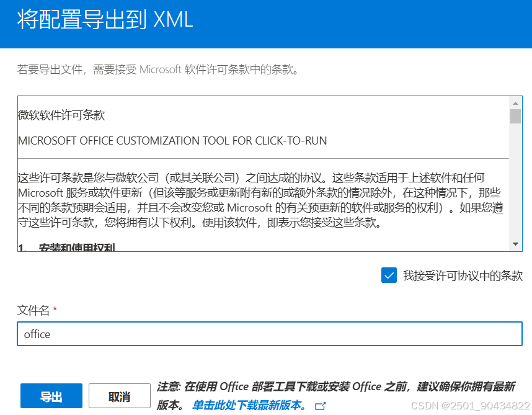Click the license box scroll down arrow
The width and height of the screenshot is (532, 415).
click(x=515, y=244)
